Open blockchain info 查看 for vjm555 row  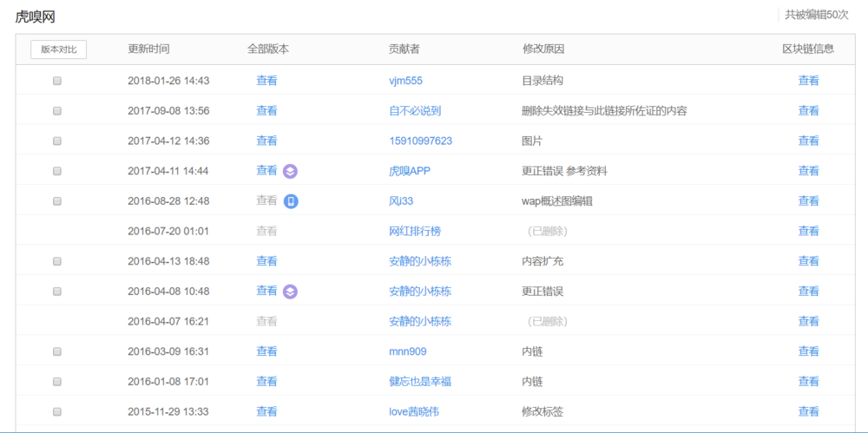point(808,81)
